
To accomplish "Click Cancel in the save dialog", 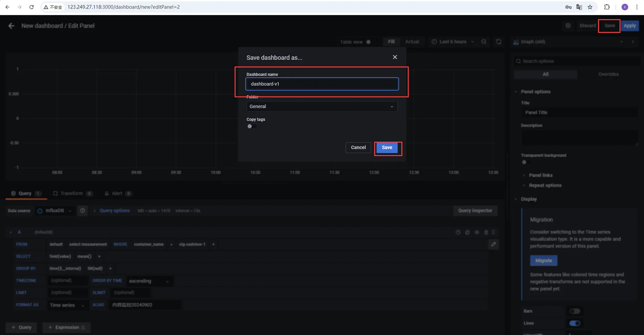I will (x=358, y=147).
